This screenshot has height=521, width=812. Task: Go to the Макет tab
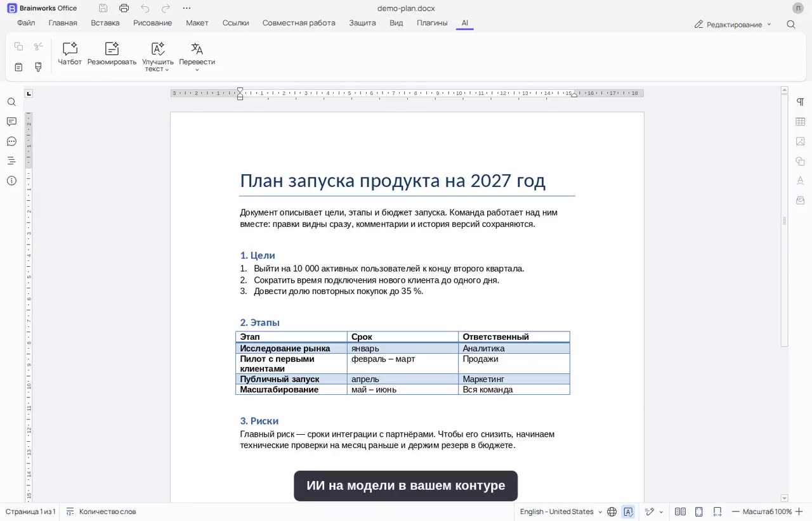[x=197, y=23]
